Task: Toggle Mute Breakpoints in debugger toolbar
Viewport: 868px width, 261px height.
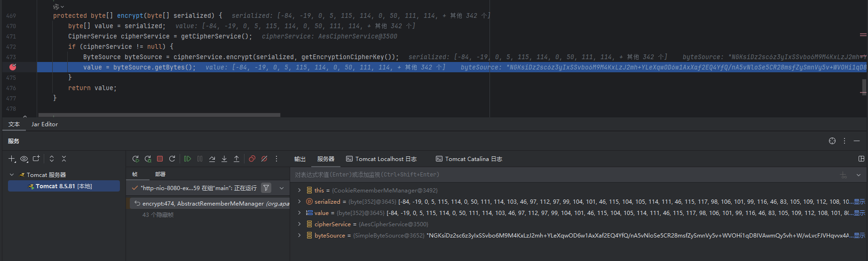Action: 264,159
